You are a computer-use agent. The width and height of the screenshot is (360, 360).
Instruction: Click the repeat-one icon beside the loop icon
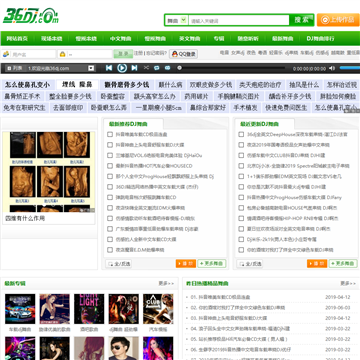pyautogui.click(x=168, y=68)
